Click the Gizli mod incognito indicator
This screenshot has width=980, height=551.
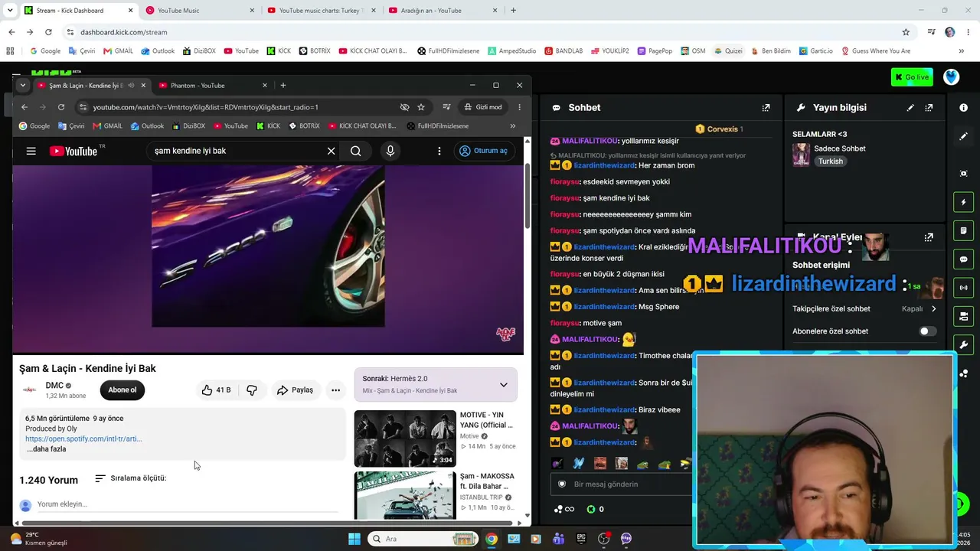pyautogui.click(x=482, y=107)
